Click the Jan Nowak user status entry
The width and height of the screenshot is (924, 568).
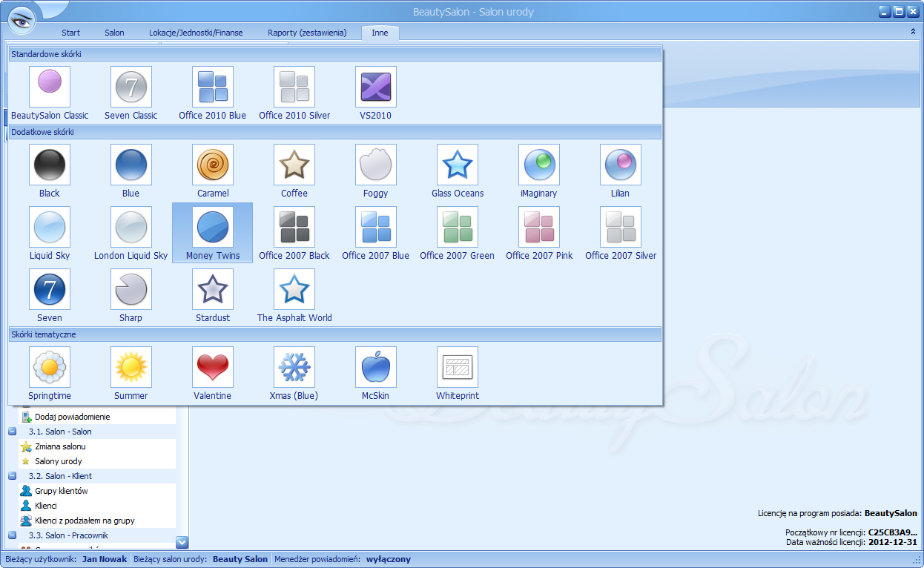click(105, 559)
